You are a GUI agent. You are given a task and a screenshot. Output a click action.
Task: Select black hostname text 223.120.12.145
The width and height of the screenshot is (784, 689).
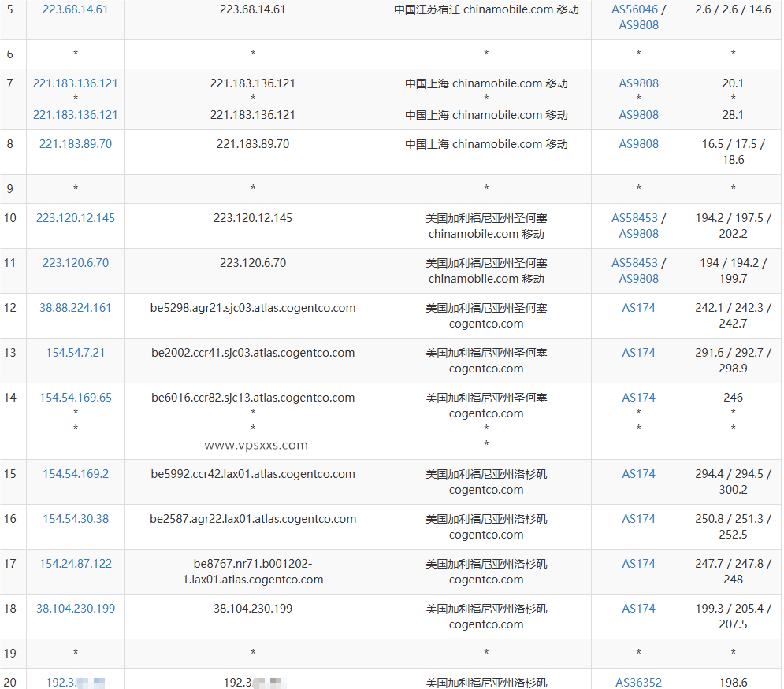253,218
